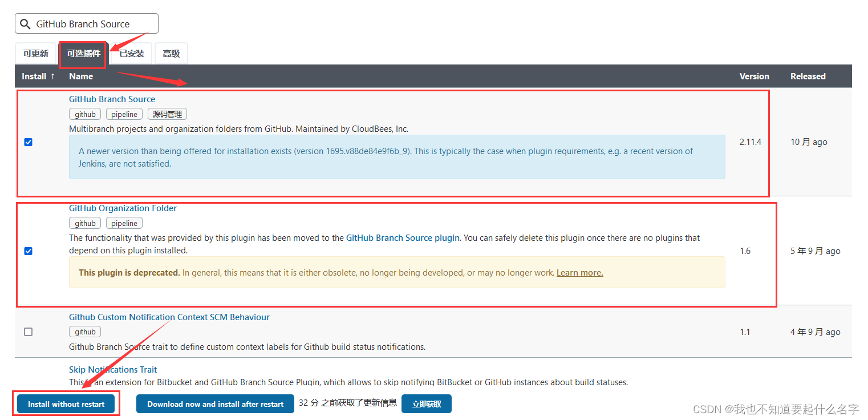Click Download now and install after restart
Screen dimensions: 868x420
coord(215,404)
